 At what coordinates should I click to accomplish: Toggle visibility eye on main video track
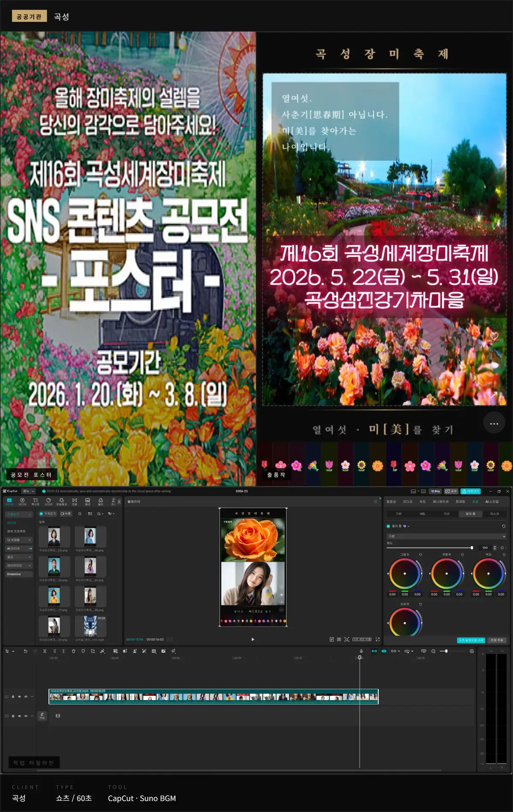19,697
